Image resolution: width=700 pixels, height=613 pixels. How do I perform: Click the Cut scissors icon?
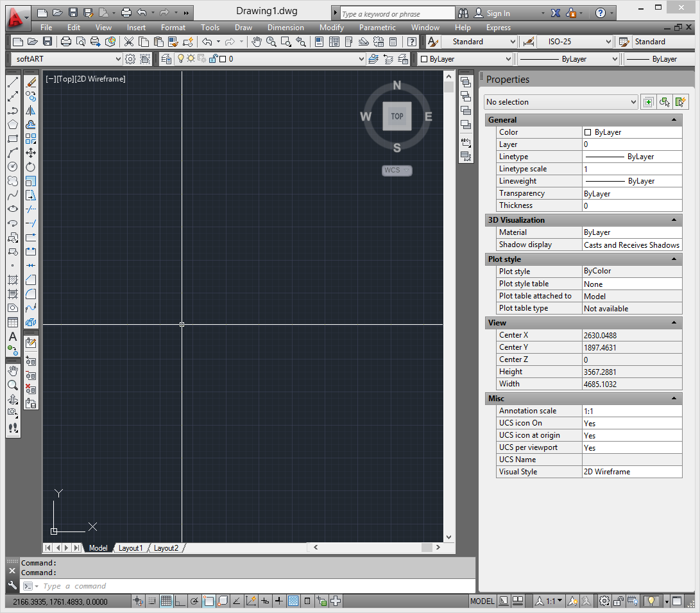pos(128,42)
